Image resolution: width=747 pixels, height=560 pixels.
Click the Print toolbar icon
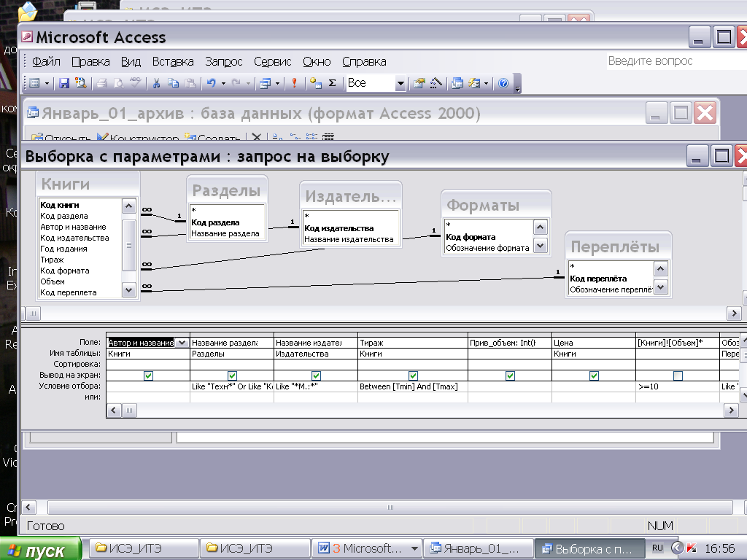pyautogui.click(x=101, y=83)
